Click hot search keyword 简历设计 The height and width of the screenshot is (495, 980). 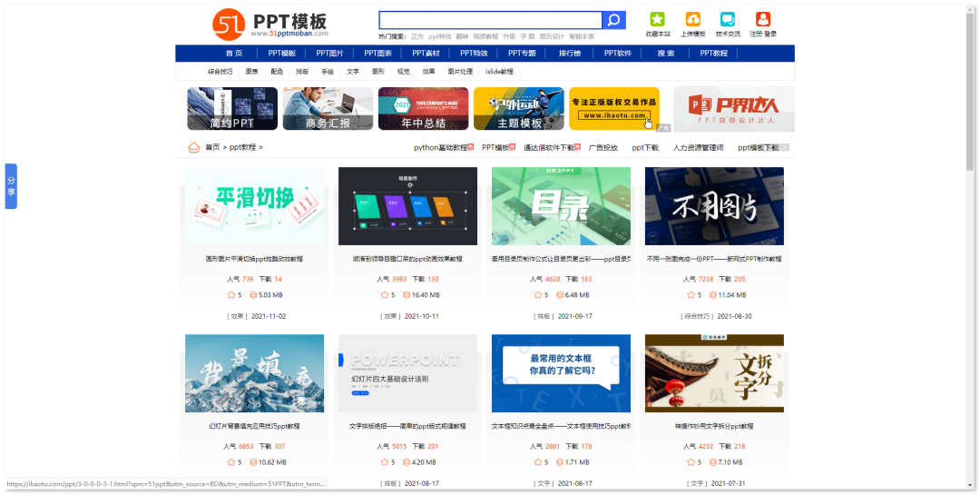point(552,36)
